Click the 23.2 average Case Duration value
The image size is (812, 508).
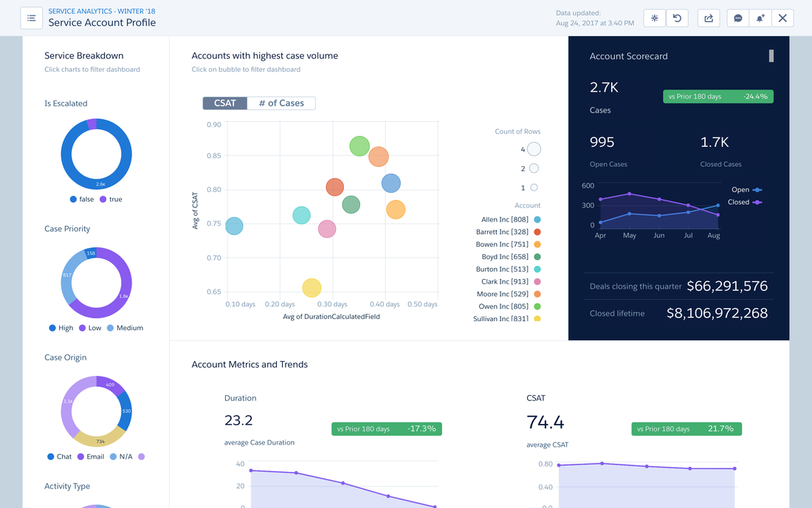pos(238,420)
